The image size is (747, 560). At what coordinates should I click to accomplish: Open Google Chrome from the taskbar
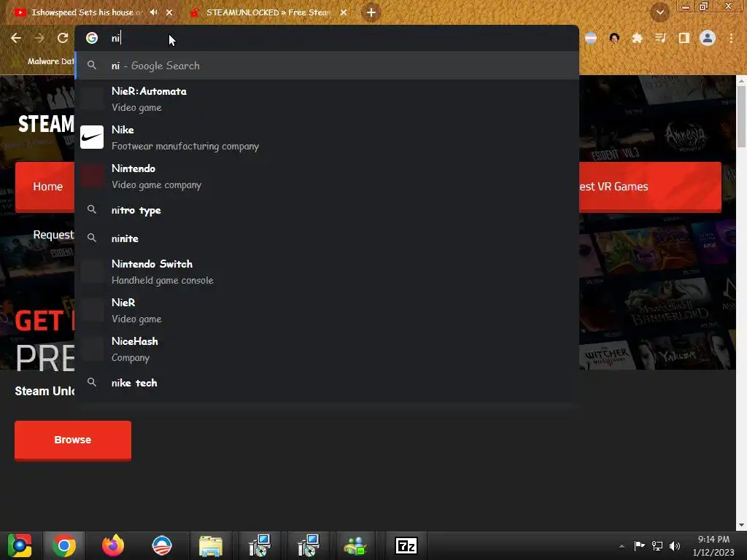pos(64,545)
